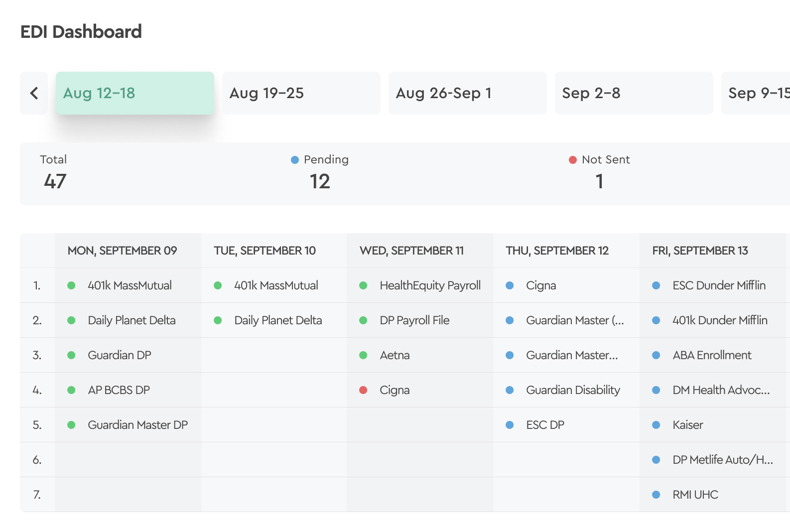Click blue status dot beside Kaiser
This screenshot has width=790, height=532.
[x=656, y=425]
